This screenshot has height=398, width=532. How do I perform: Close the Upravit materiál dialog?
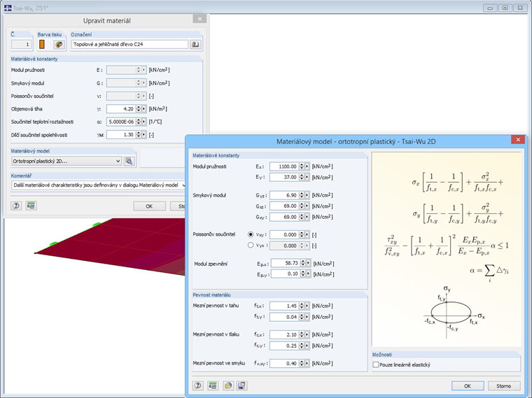(x=199, y=19)
